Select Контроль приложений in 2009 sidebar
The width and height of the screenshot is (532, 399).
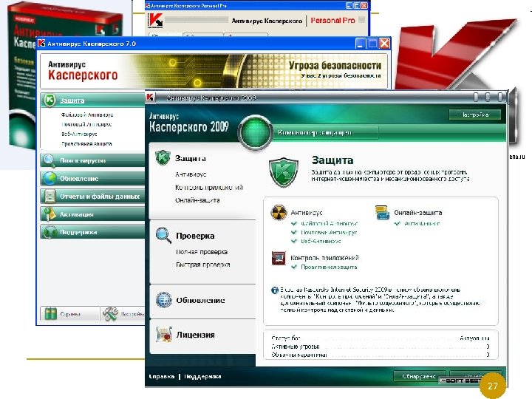coord(209,187)
